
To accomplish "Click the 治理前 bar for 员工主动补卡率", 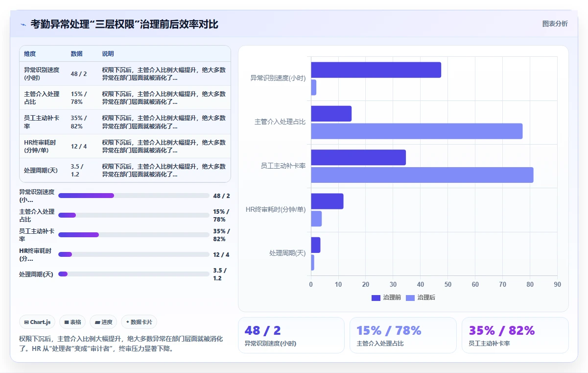I will (x=358, y=157).
